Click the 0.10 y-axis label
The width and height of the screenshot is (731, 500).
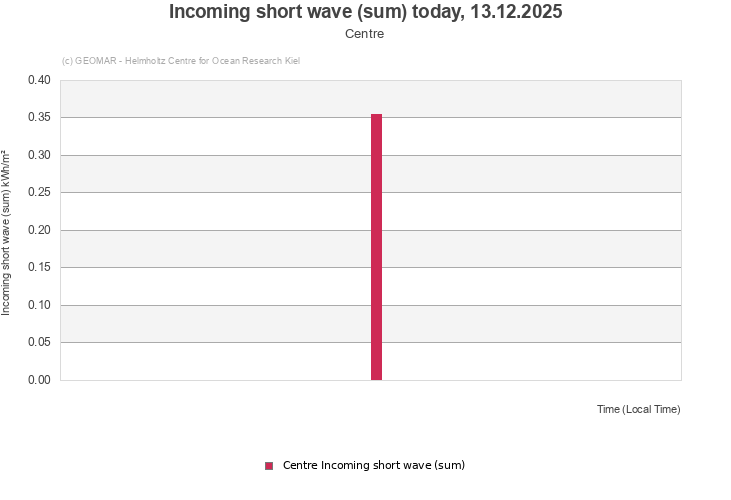pyautogui.click(x=39, y=305)
